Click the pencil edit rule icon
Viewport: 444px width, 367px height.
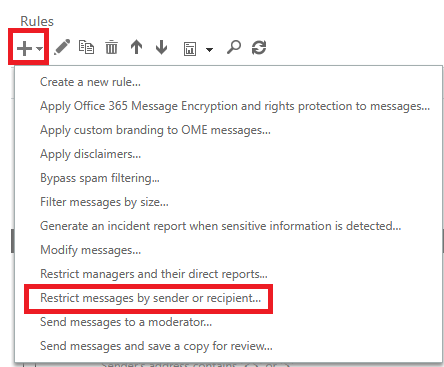point(62,47)
